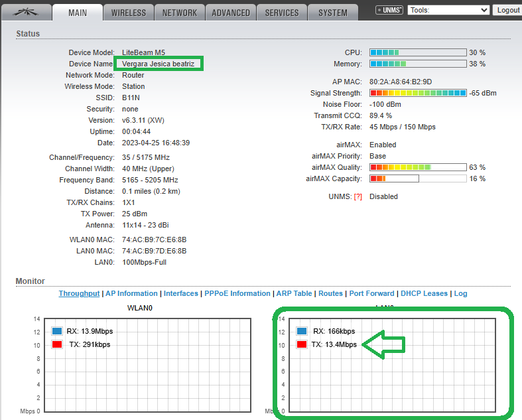
Task: View the DHCP Leases link
Action: (425, 293)
